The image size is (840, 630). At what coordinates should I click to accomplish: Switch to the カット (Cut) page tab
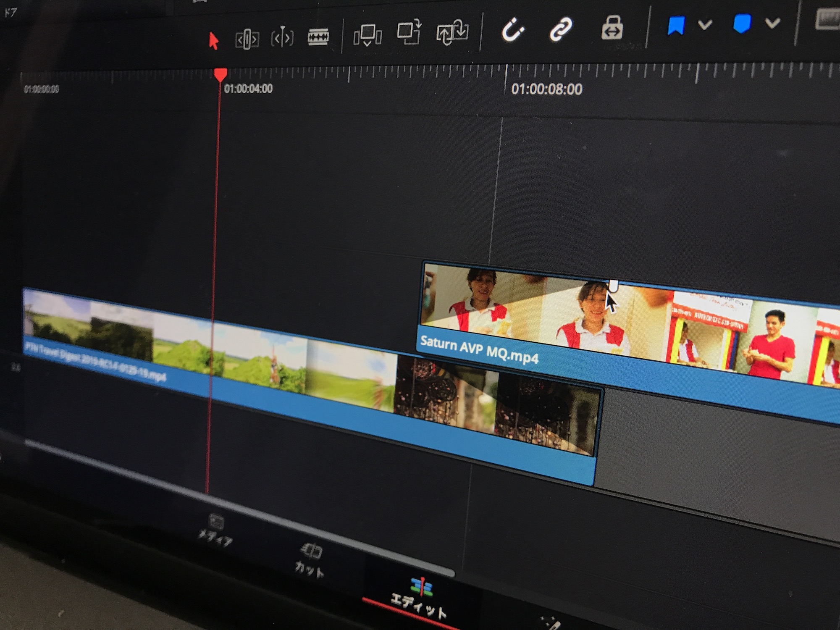310,560
